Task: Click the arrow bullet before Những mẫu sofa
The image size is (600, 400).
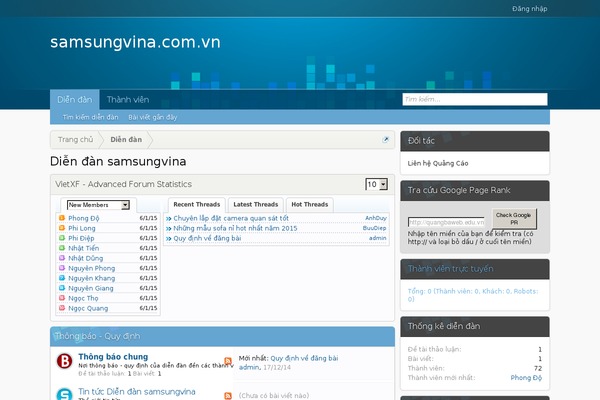Action: (168, 228)
